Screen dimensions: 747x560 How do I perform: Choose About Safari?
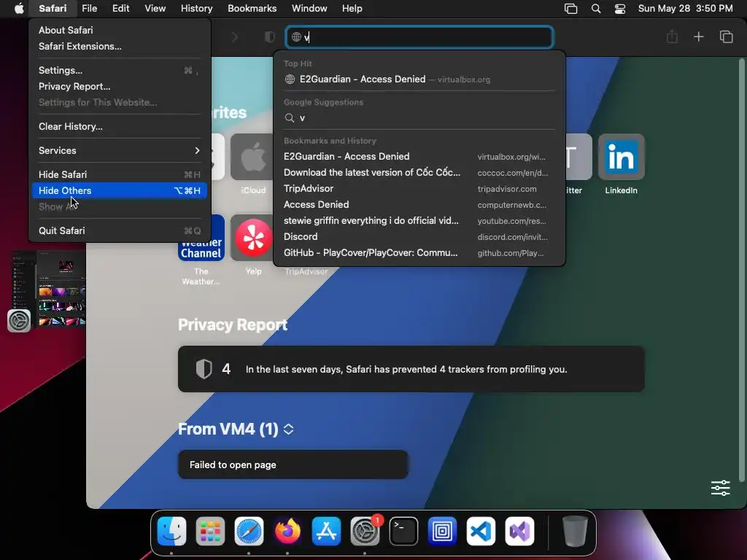[120, 30]
